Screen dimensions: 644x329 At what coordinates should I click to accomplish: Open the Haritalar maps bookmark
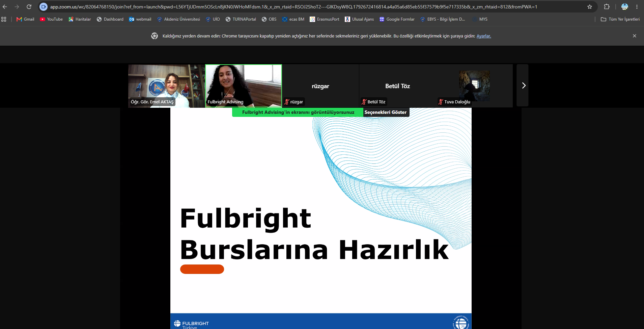point(80,19)
